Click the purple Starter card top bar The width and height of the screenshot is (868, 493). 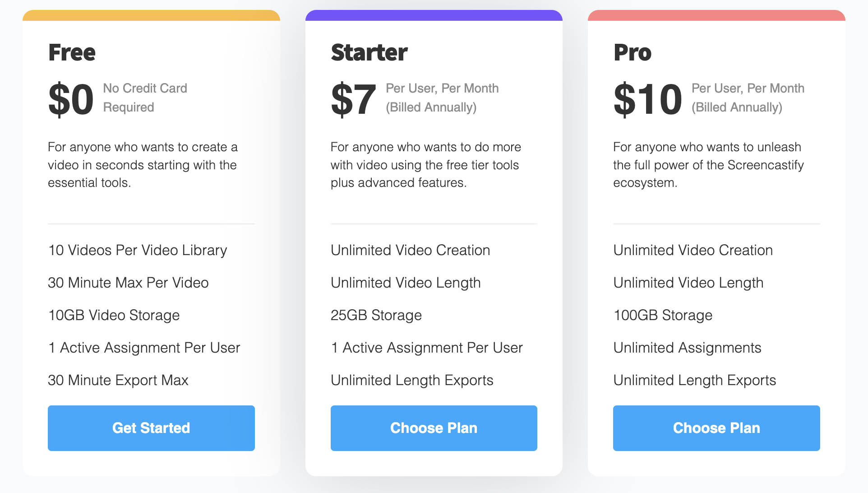coord(434,15)
